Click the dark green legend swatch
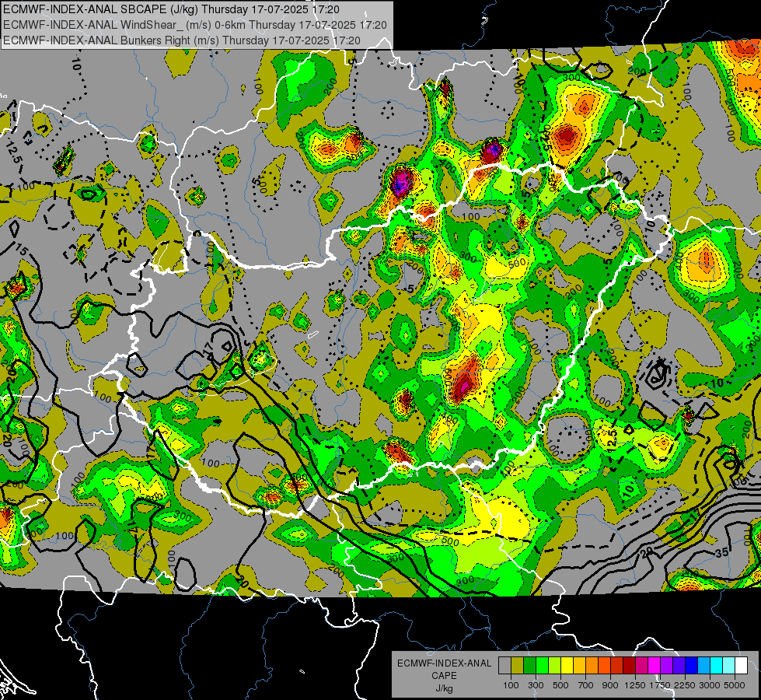Viewport: 761px width, 700px height. click(529, 666)
